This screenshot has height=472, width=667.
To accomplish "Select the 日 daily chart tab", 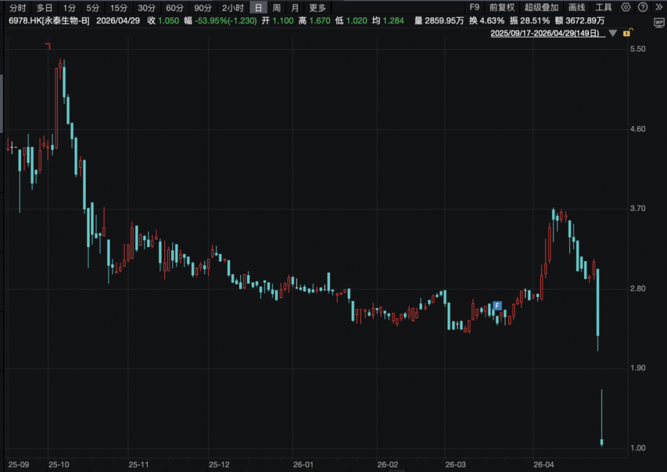I will tap(258, 7).
